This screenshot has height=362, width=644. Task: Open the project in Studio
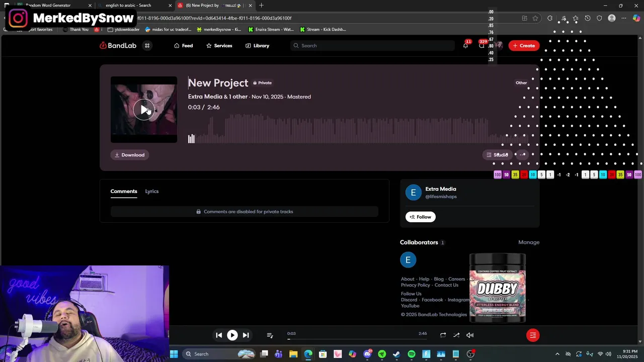point(497,155)
